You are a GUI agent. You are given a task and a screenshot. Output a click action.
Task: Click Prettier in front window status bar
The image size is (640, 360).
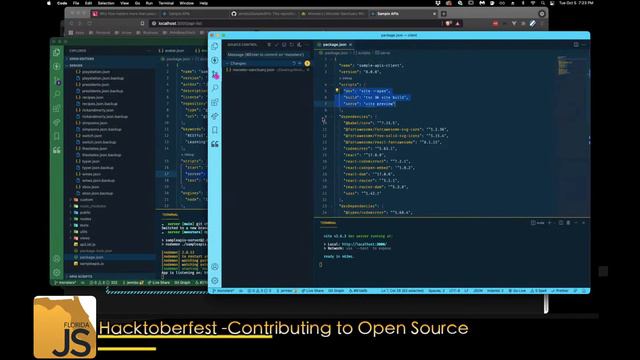(x=559, y=291)
